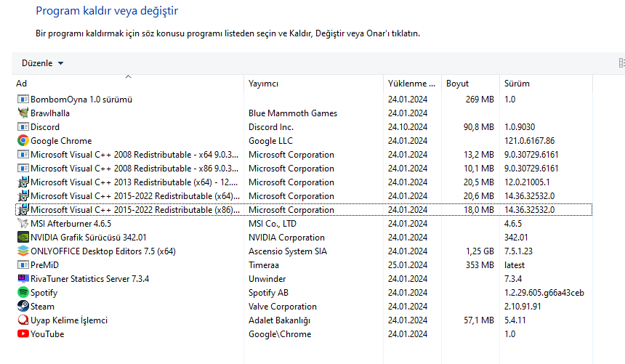625x364 pixels.
Task: Select MSI Afterburner 4.6.5 name
Action: (x=71, y=224)
